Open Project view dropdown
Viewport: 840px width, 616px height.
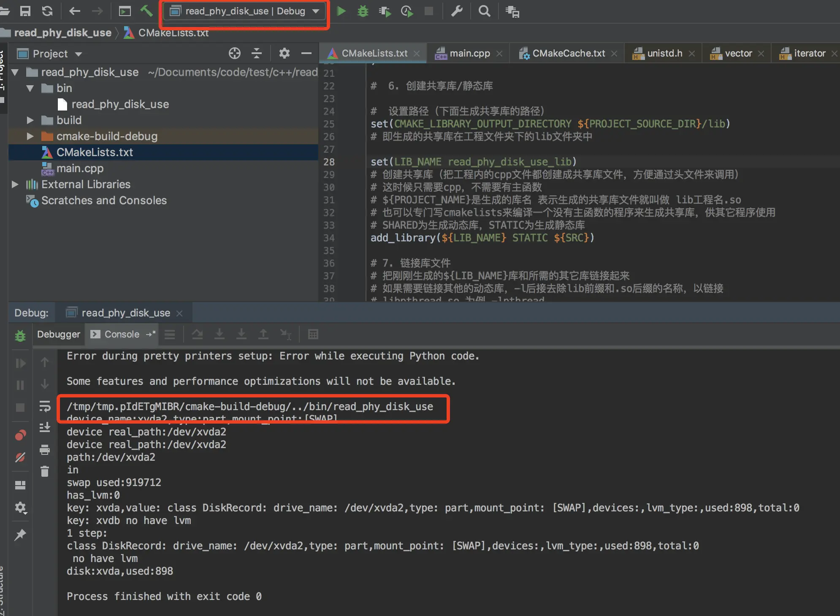79,54
